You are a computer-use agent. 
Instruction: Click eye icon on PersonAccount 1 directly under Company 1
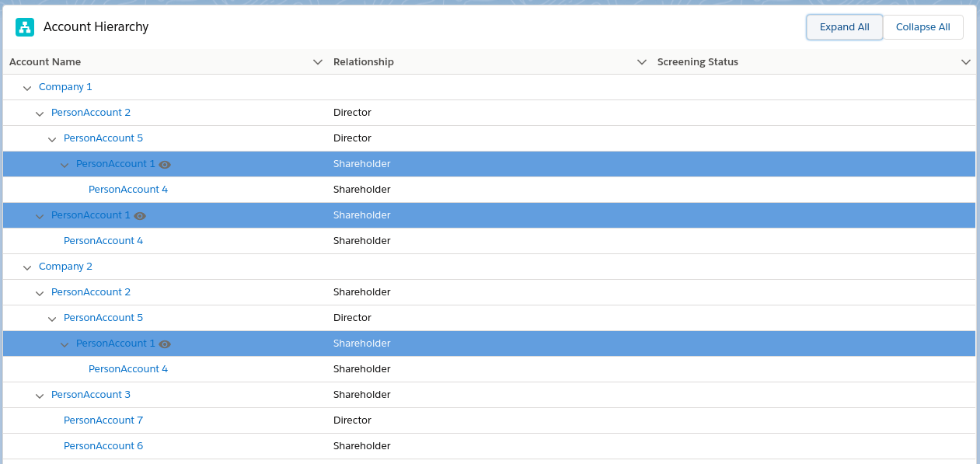(140, 216)
